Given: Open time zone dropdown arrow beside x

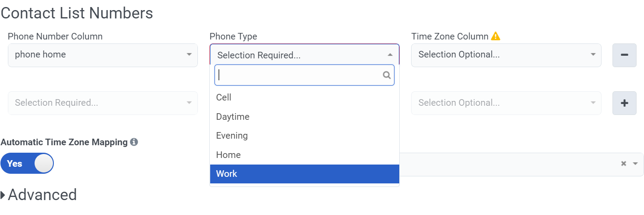Looking at the screenshot, I should [635, 164].
